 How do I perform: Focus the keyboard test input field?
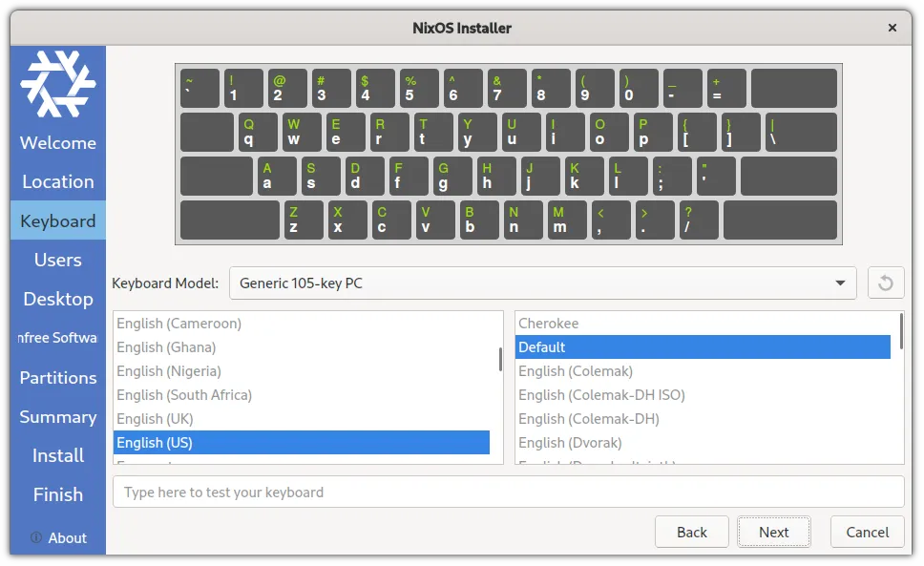click(x=508, y=493)
